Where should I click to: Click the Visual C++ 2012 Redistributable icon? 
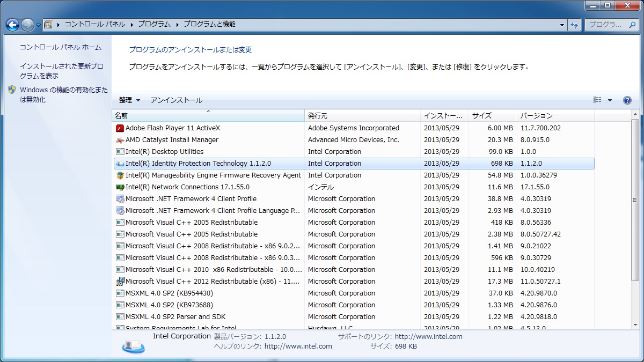(x=120, y=282)
